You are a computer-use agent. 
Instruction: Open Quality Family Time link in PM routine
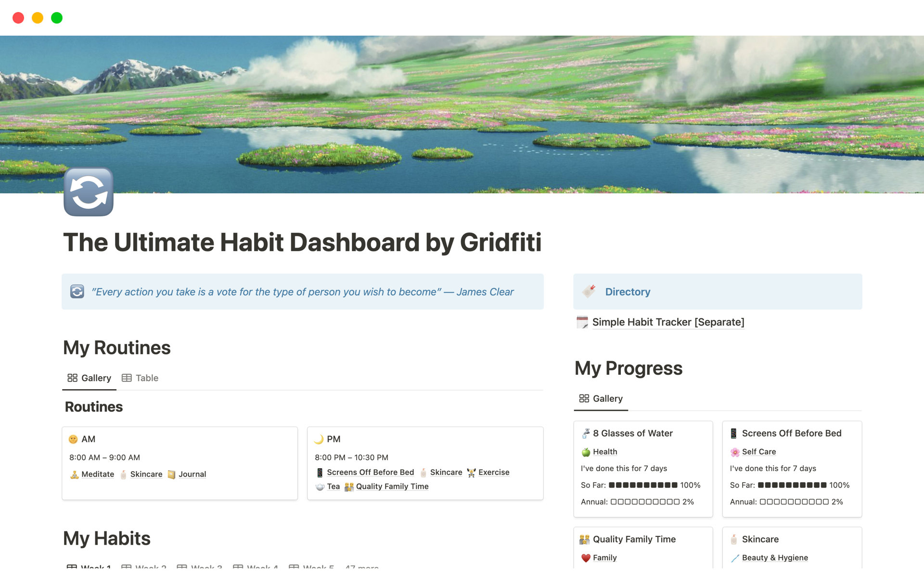pyautogui.click(x=392, y=486)
